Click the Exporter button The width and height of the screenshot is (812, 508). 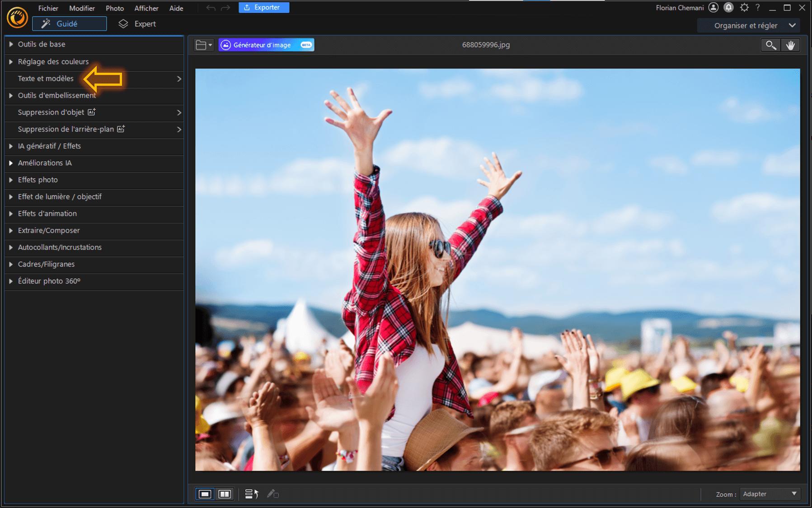click(264, 8)
